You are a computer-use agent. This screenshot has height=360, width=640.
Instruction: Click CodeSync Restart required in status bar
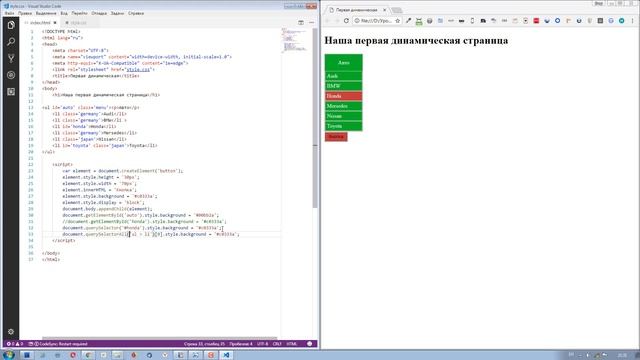[x=60, y=344]
